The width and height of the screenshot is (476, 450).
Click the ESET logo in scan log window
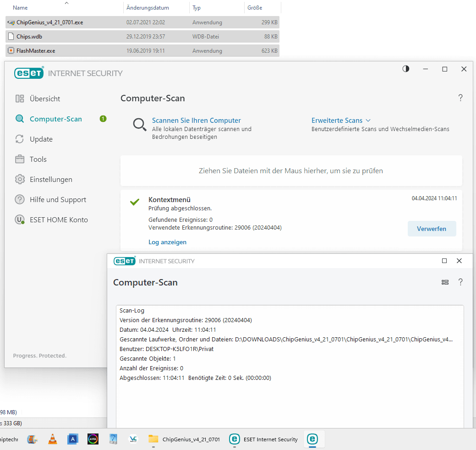pos(125,261)
